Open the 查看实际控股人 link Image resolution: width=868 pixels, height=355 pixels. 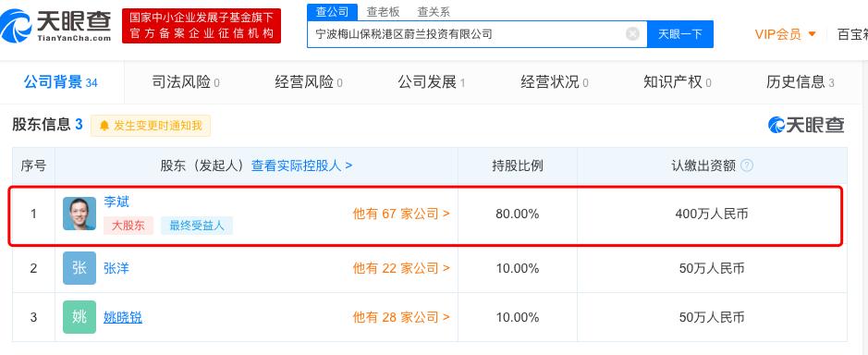[301, 165]
